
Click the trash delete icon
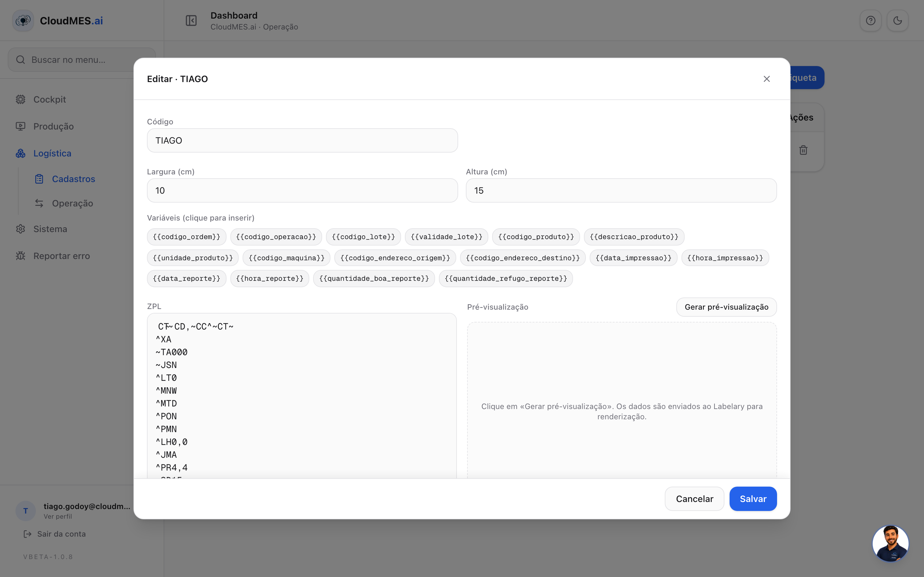coord(803,150)
